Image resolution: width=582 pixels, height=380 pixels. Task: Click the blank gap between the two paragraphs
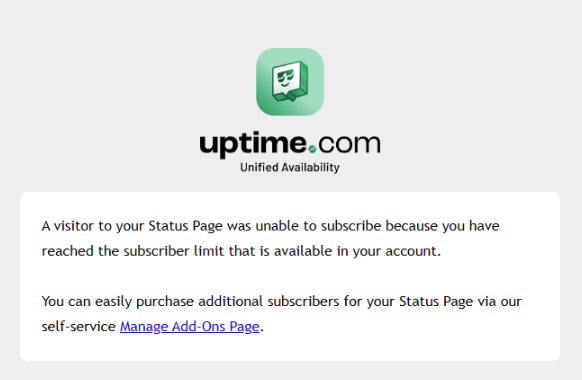[x=290, y=276]
